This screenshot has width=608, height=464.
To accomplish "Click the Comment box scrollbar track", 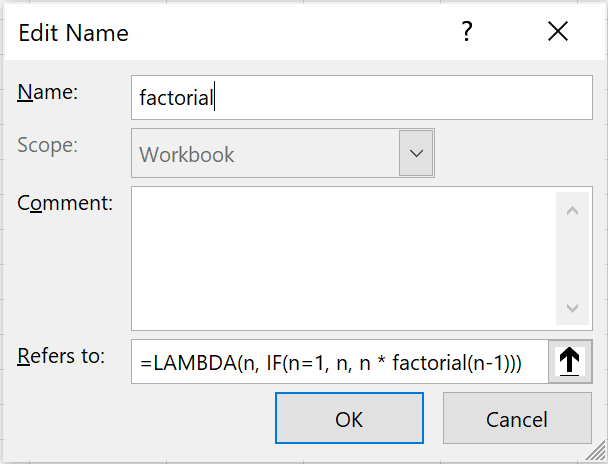I will click(572, 260).
